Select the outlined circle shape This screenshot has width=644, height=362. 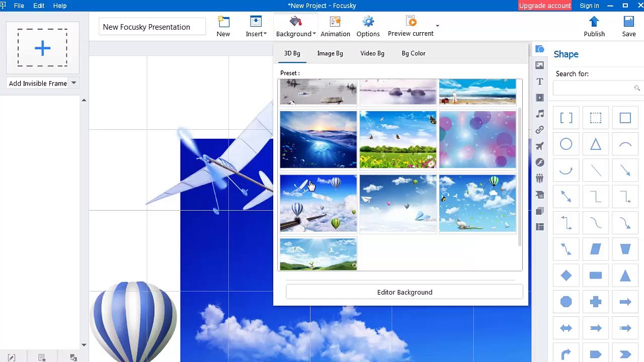[566, 144]
